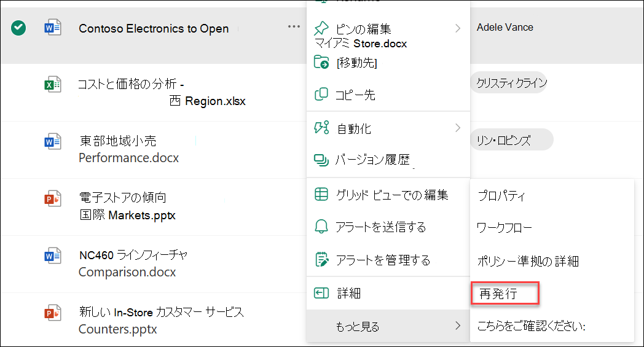The image size is (644, 347).
Task: Click Word icon of NC460 ラインフィーチャ file
Action: tap(53, 256)
